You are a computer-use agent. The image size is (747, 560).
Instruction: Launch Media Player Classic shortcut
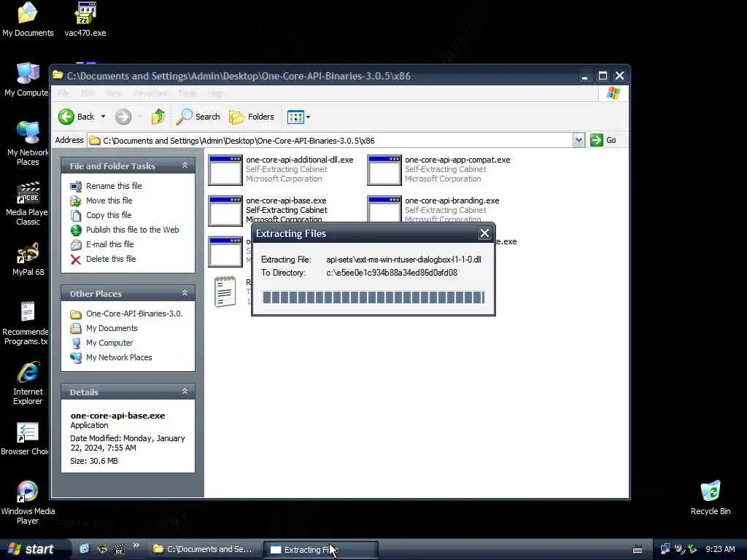coord(27,203)
